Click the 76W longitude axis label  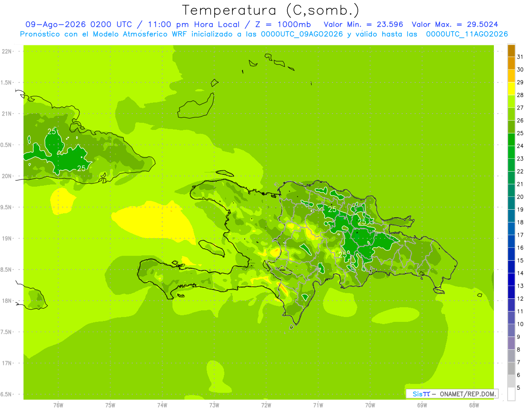[58, 405]
